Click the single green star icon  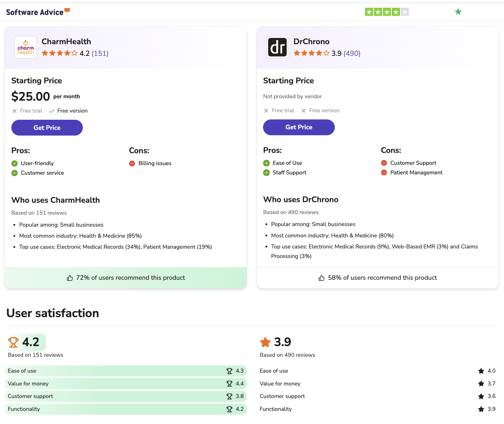[x=458, y=12]
